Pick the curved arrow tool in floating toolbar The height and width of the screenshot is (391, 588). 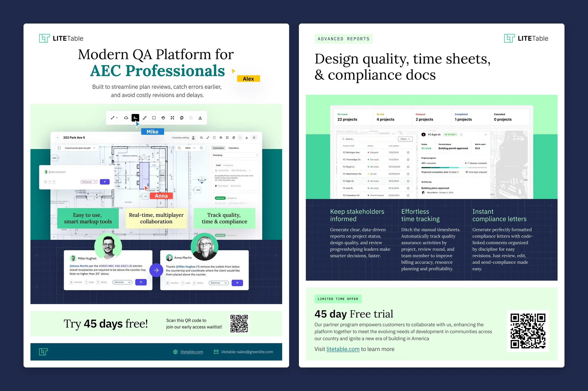point(145,118)
